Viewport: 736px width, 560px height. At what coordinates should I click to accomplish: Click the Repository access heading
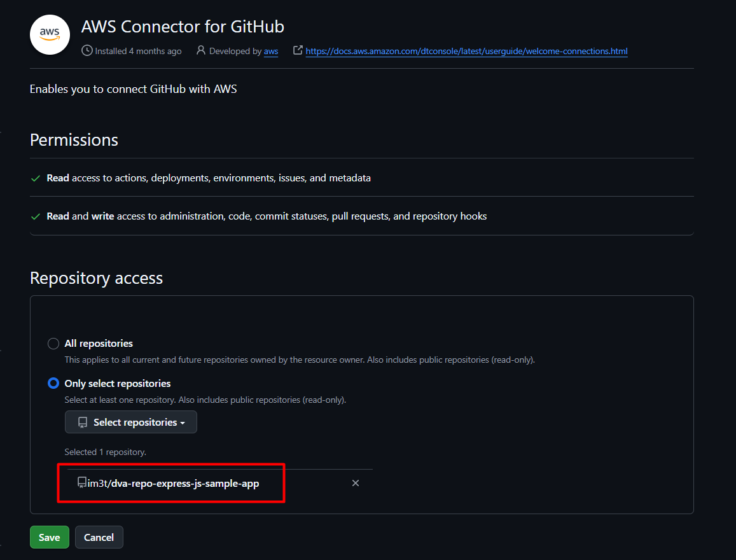tap(96, 278)
